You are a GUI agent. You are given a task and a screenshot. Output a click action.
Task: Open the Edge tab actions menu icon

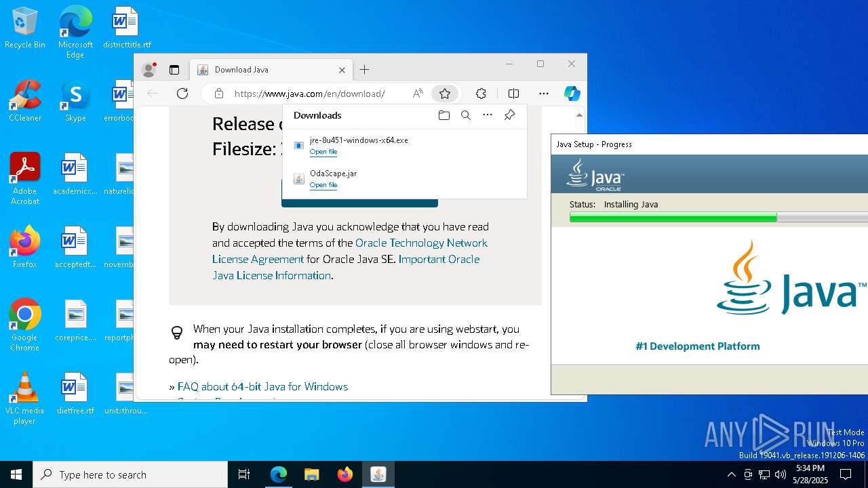tap(174, 70)
